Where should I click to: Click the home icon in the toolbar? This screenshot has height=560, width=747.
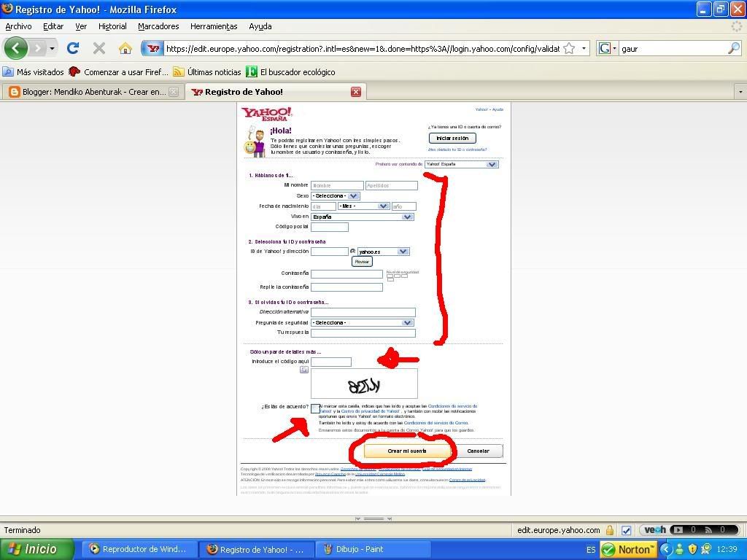[x=125, y=49]
